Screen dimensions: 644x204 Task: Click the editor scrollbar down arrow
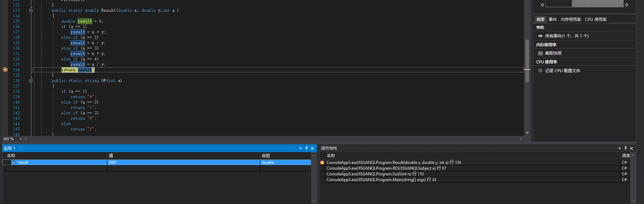tap(527, 133)
